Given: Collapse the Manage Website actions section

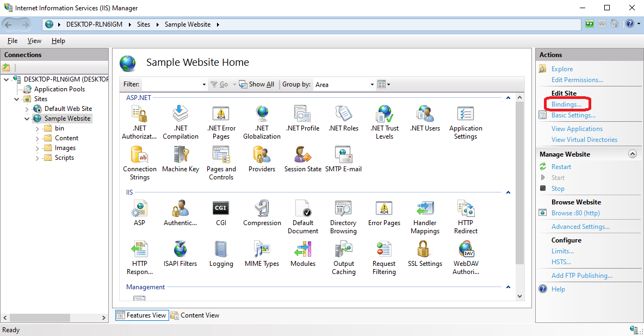Looking at the screenshot, I should 633,154.
